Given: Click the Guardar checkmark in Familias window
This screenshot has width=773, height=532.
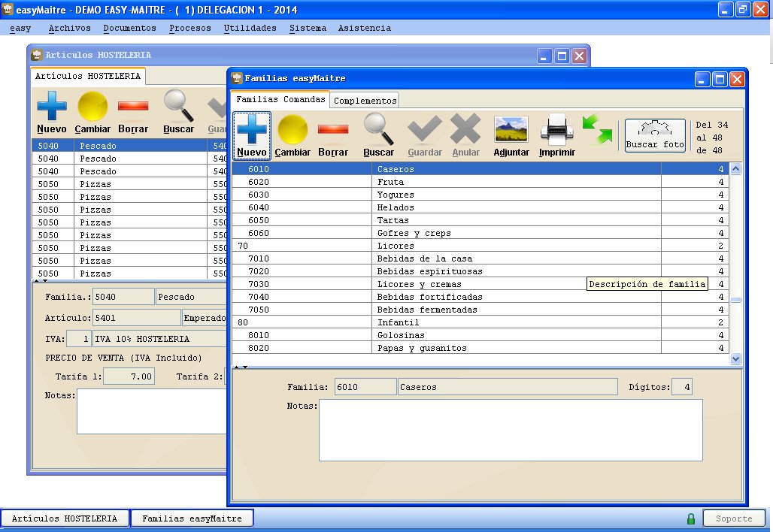Looking at the screenshot, I should point(424,135).
